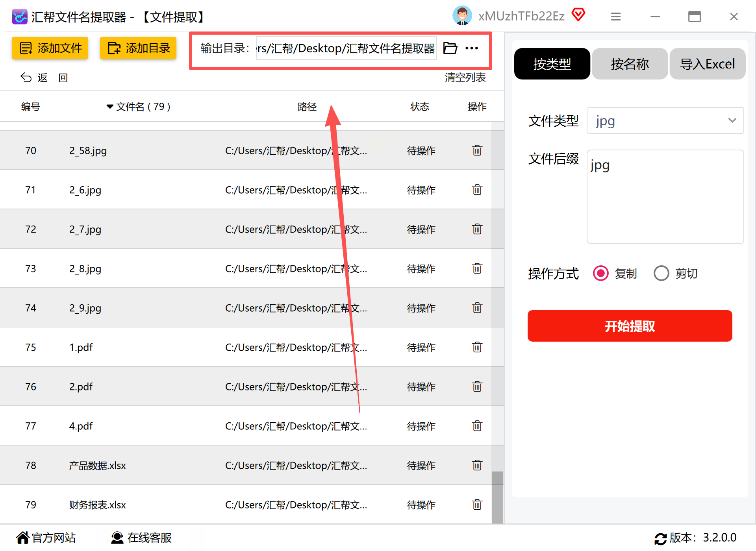This screenshot has width=756, height=551.
Task: Select the 剪切 cut radio option
Action: pyautogui.click(x=661, y=273)
